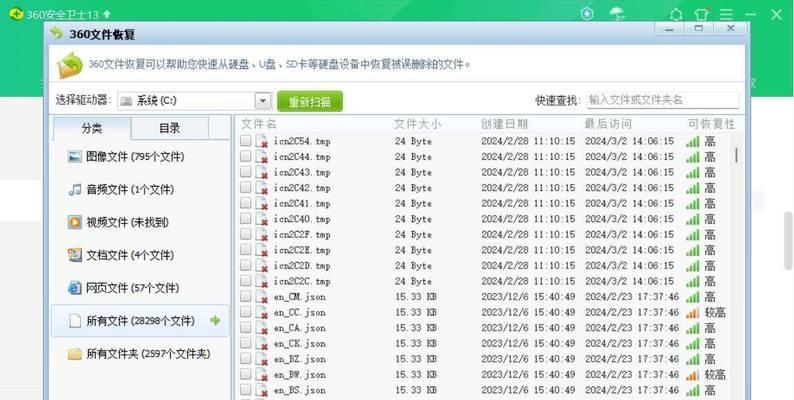Select 图像文件 (795个文件) category

pyautogui.click(x=140, y=156)
